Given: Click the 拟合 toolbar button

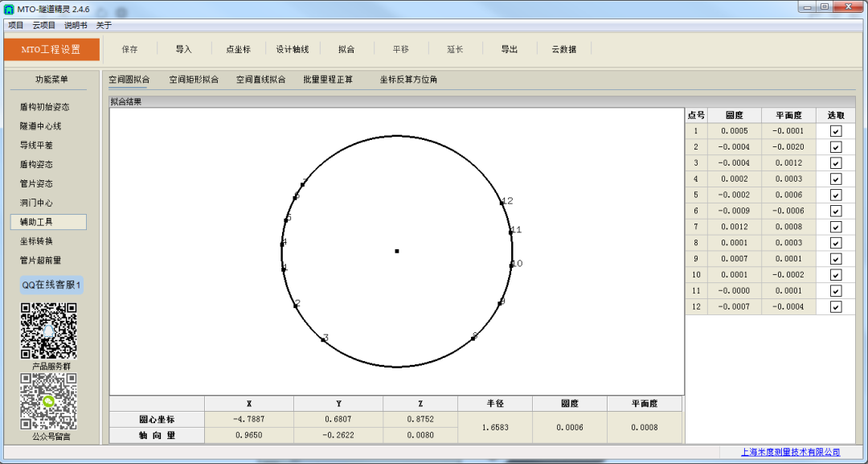Looking at the screenshot, I should pos(346,49).
